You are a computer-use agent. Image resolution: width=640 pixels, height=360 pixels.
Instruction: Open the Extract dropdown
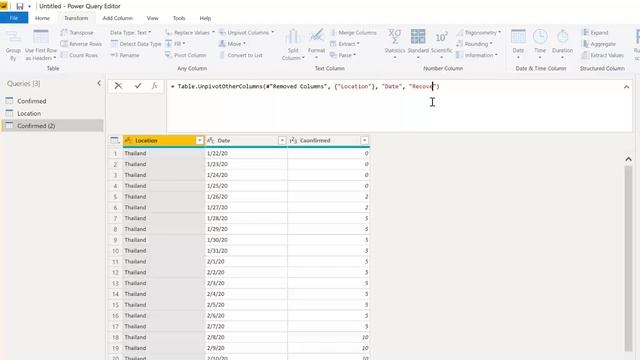click(344, 44)
